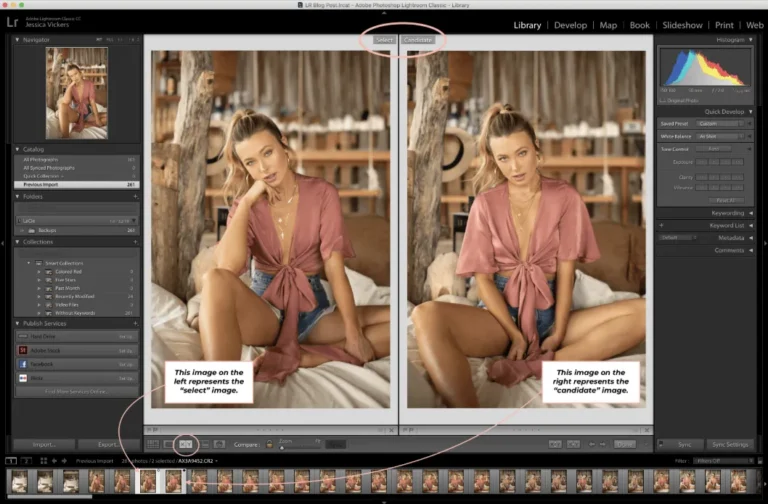The width and height of the screenshot is (768, 504).
Task: Go back arrow in filmstrip header
Action: click(54, 461)
